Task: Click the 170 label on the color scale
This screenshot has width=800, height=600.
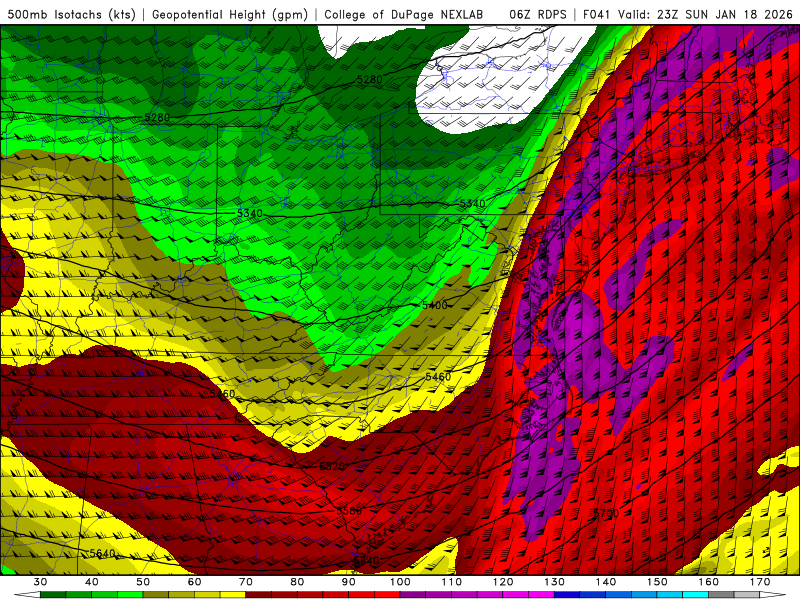Action: (760, 582)
